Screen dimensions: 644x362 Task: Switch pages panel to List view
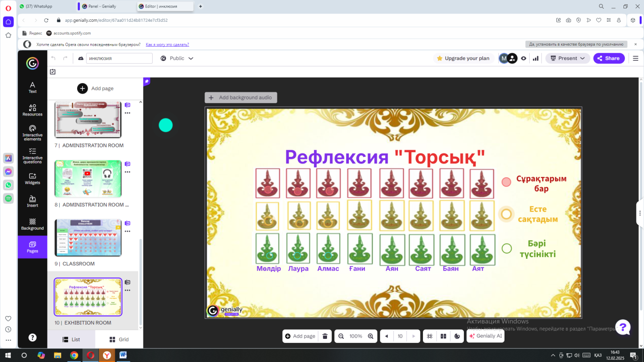(72, 340)
